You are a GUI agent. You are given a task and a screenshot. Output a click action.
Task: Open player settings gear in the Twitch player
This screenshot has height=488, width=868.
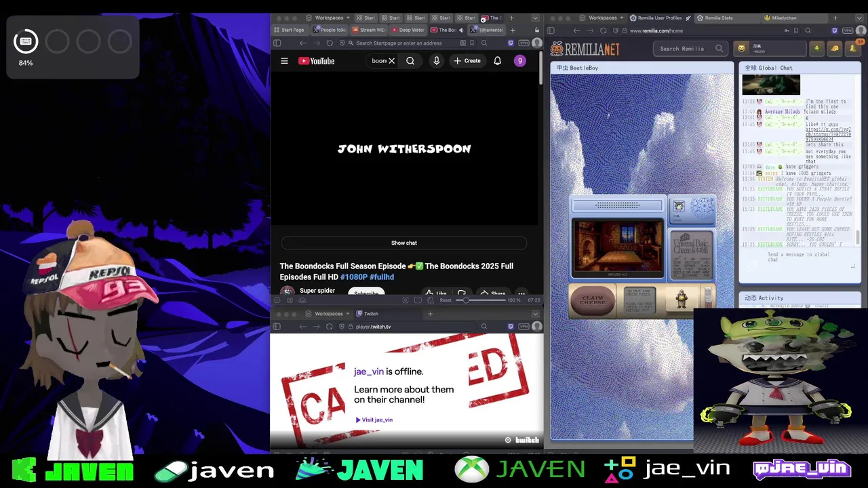click(x=508, y=440)
